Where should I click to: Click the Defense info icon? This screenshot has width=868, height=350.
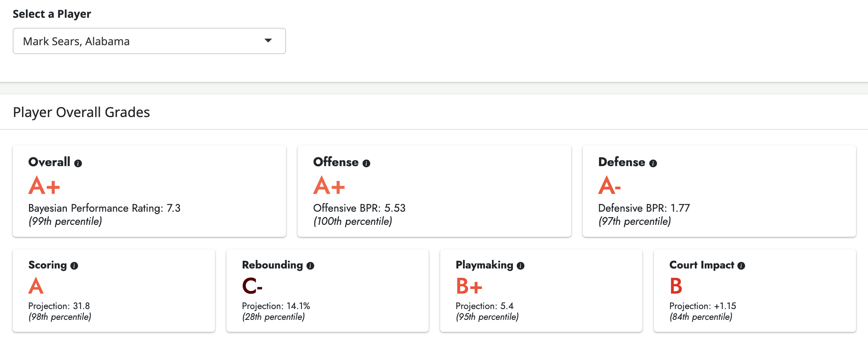point(654,163)
